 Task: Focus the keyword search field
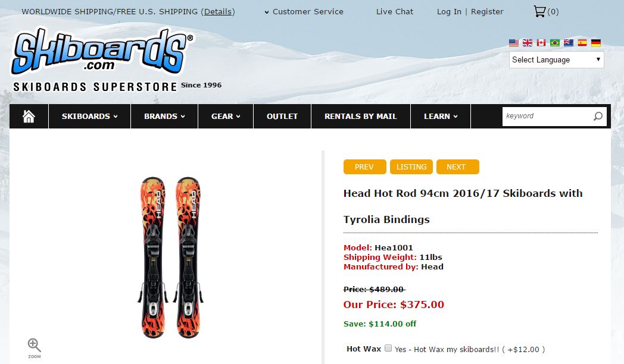(x=547, y=116)
